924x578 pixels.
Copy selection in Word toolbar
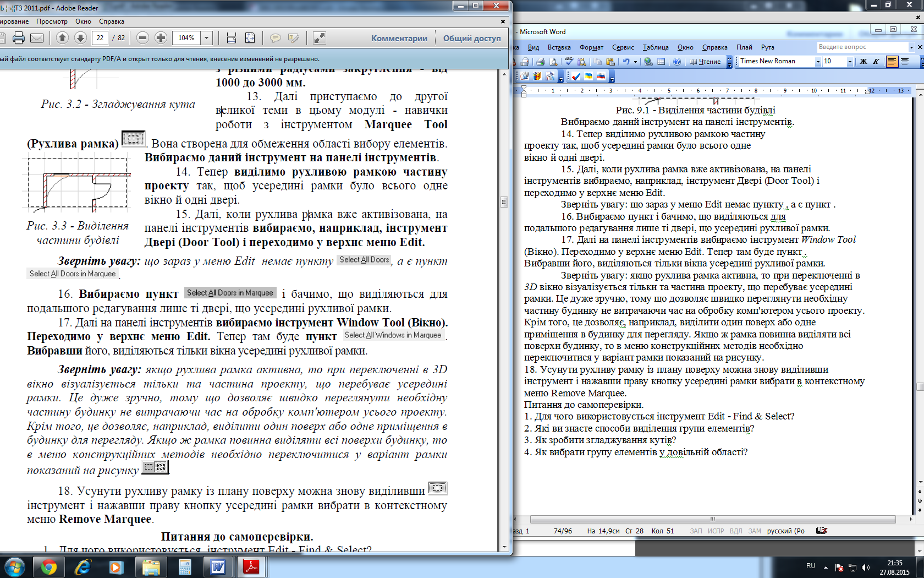pyautogui.click(x=597, y=62)
